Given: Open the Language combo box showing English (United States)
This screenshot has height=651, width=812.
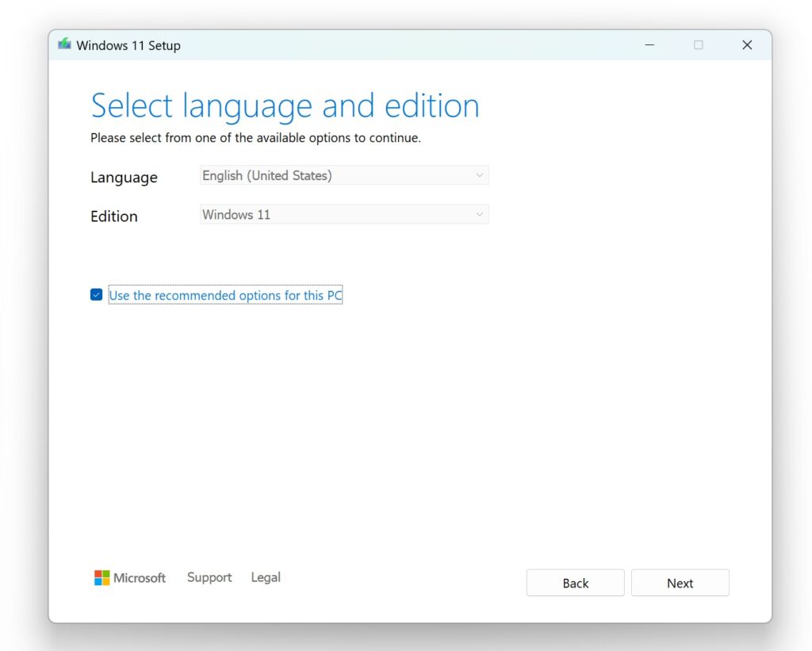Looking at the screenshot, I should pyautogui.click(x=333, y=174).
